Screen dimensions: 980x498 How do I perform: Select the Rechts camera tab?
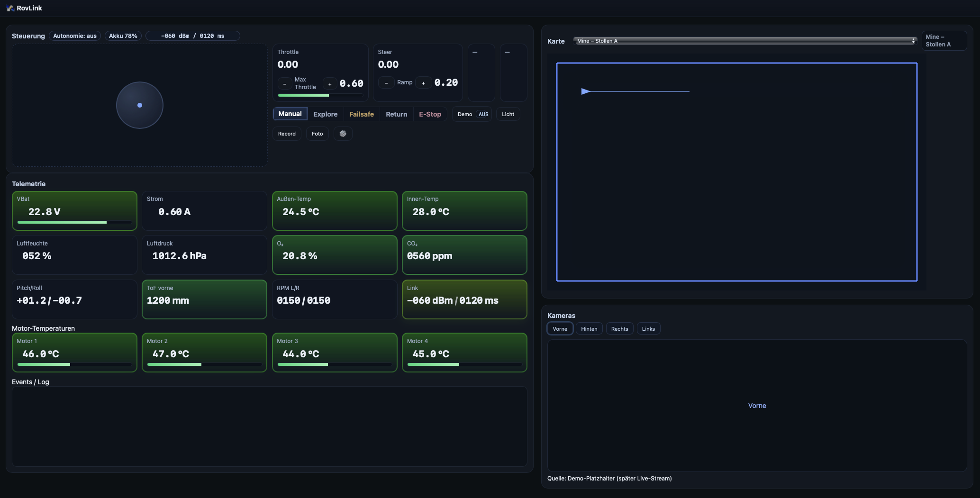[x=619, y=329]
